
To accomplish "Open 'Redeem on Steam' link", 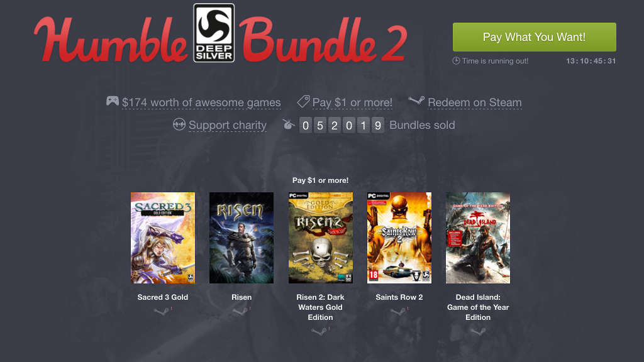I will pyautogui.click(x=475, y=102).
